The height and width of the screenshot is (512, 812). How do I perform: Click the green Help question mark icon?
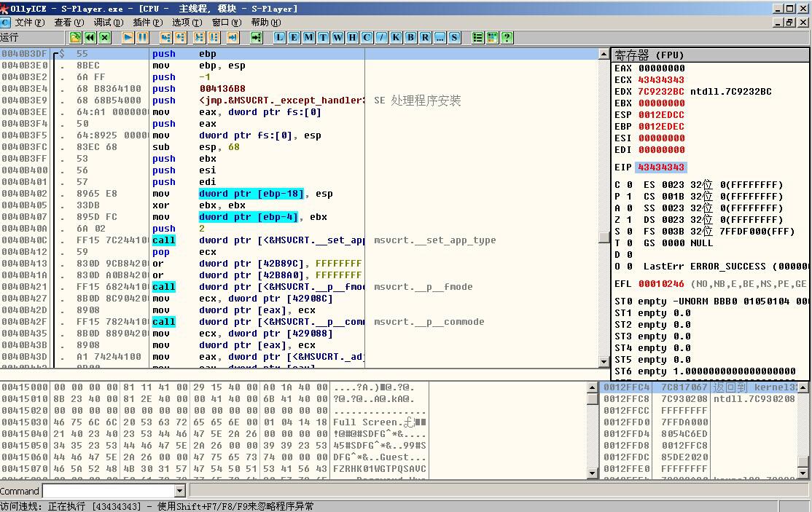[x=507, y=37]
